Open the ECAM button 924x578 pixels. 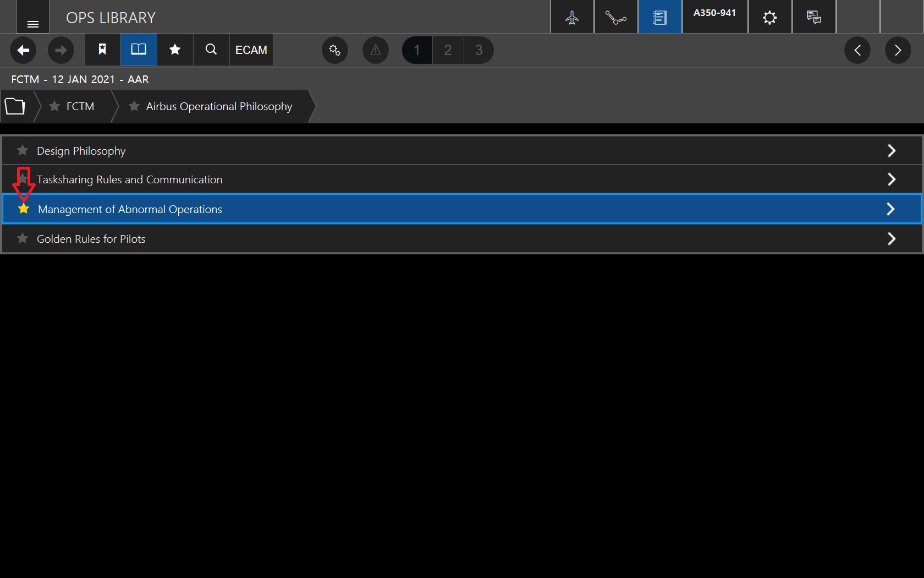[x=251, y=50]
